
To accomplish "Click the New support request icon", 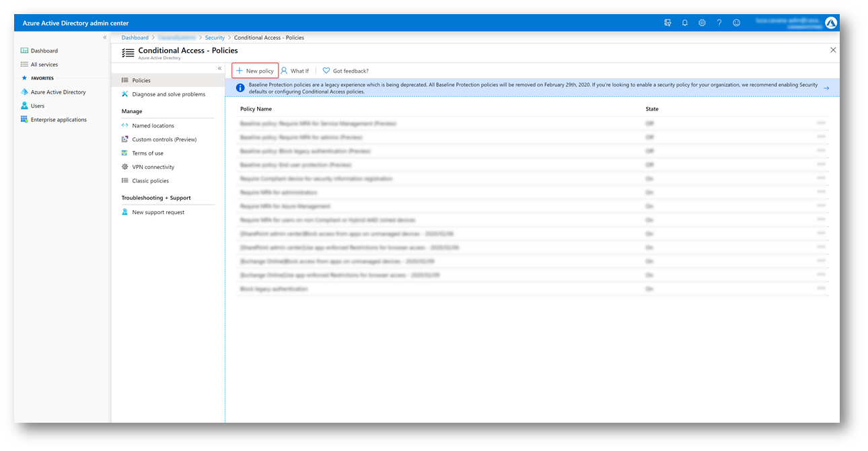I will pos(125,212).
